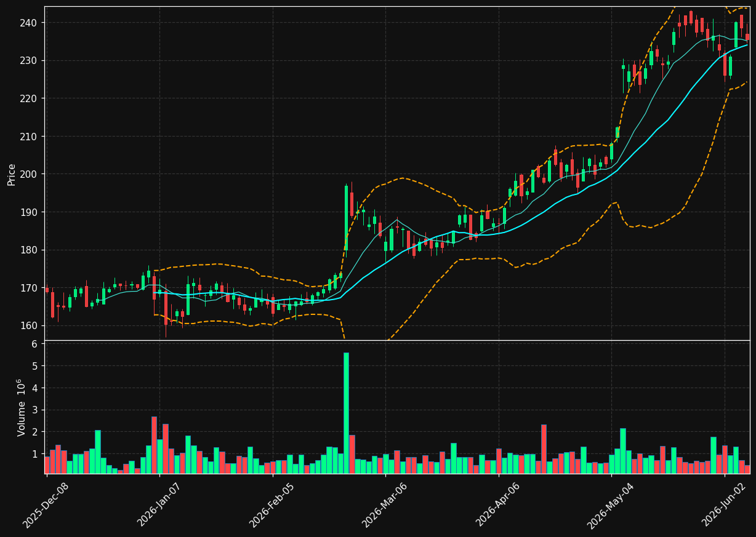
Task: Select the 200 price axis tick label
Action: point(29,174)
